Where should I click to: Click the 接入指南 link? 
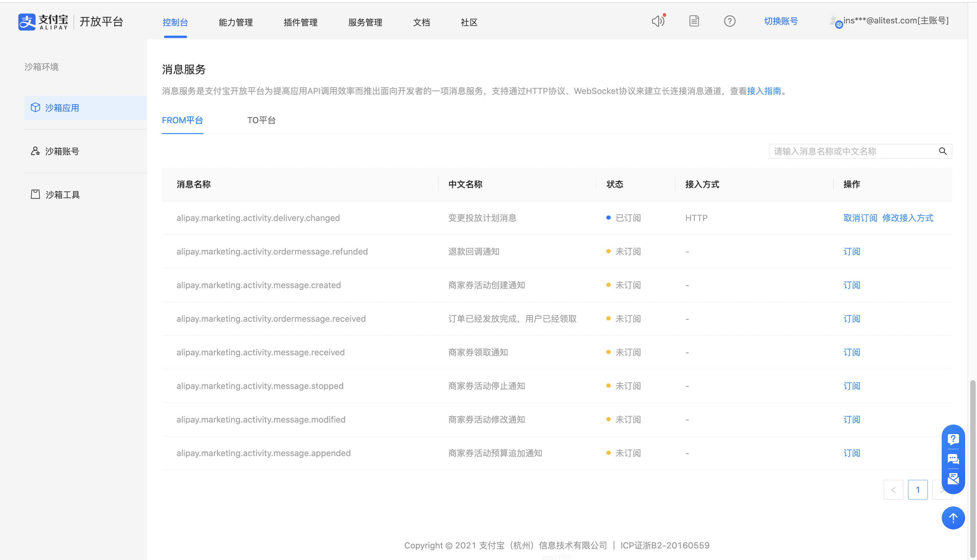763,91
